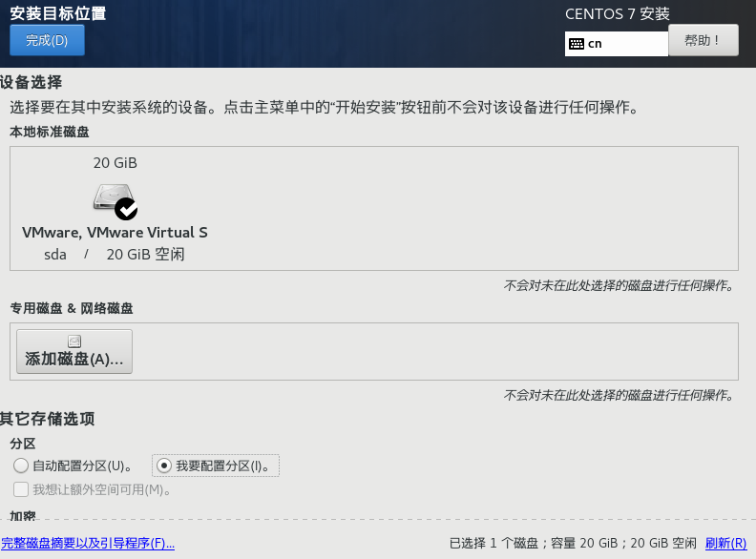Click the '安装目标位置' page heading
Image resolution: width=756 pixels, height=559 pixels.
tap(58, 13)
